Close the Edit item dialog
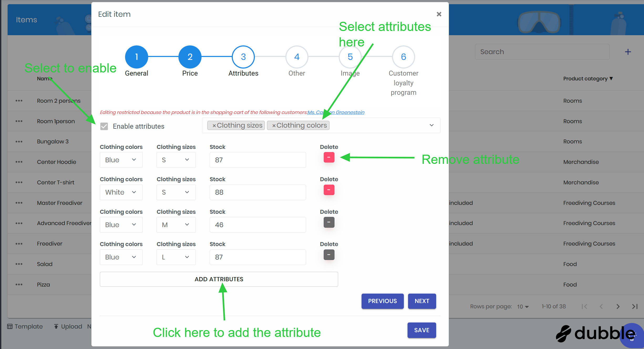This screenshot has width=644, height=349. (439, 14)
